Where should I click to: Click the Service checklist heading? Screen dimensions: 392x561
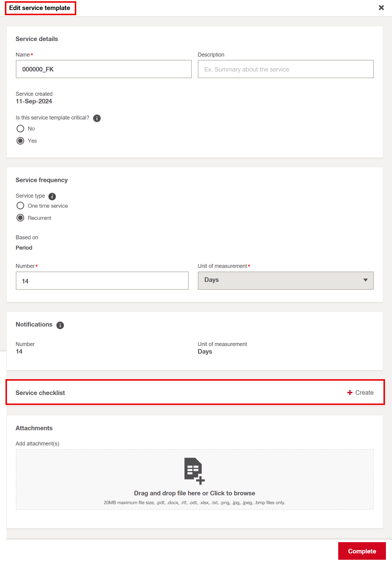40,393
